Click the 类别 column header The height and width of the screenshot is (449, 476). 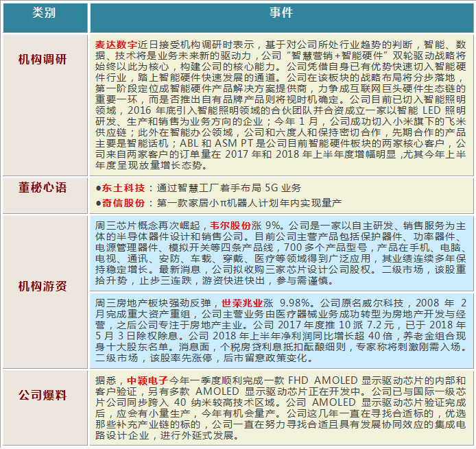point(45,14)
